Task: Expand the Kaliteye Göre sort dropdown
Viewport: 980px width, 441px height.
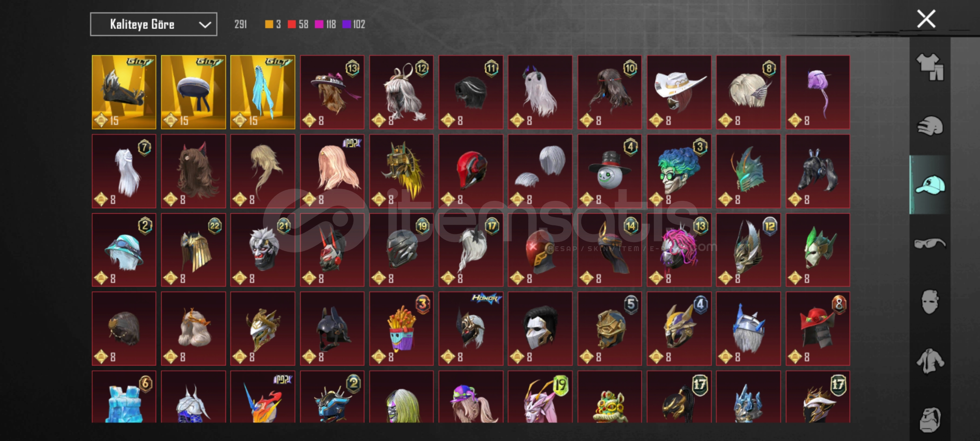Action: coord(153,24)
